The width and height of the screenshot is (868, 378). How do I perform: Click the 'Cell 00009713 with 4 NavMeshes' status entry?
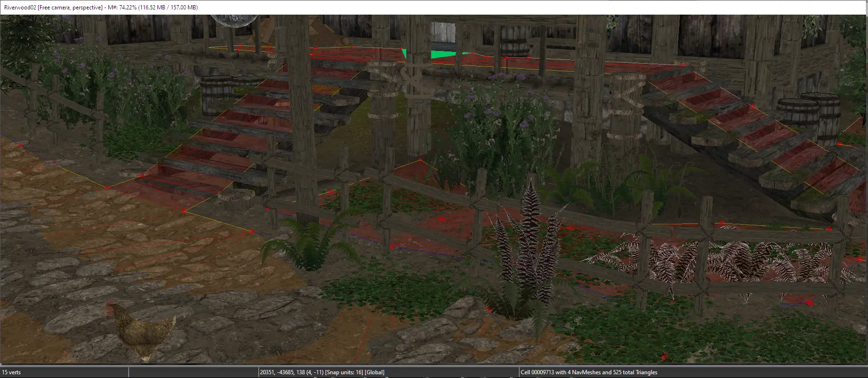pyautogui.click(x=589, y=372)
